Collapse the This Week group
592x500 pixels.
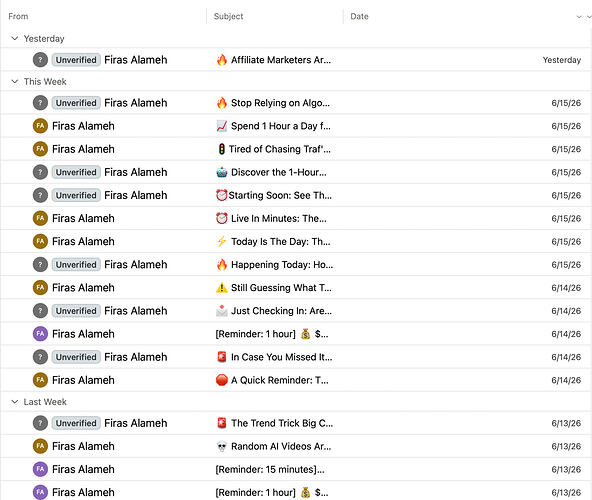coord(15,82)
